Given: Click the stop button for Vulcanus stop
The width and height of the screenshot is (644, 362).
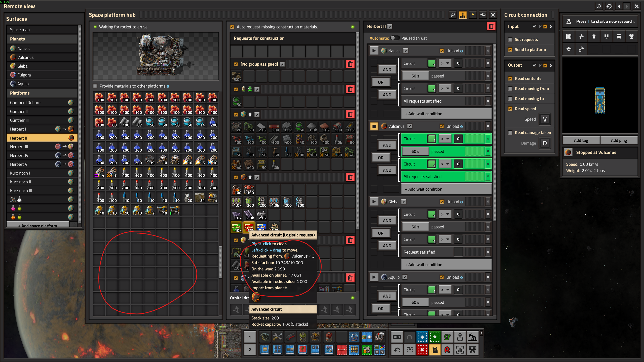Looking at the screenshot, I should 374,126.
